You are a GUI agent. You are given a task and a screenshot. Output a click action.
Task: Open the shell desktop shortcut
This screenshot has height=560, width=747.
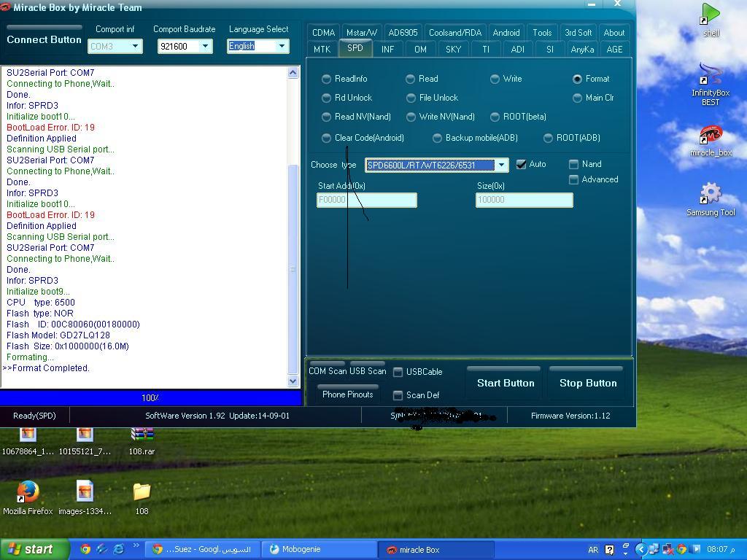click(x=711, y=20)
